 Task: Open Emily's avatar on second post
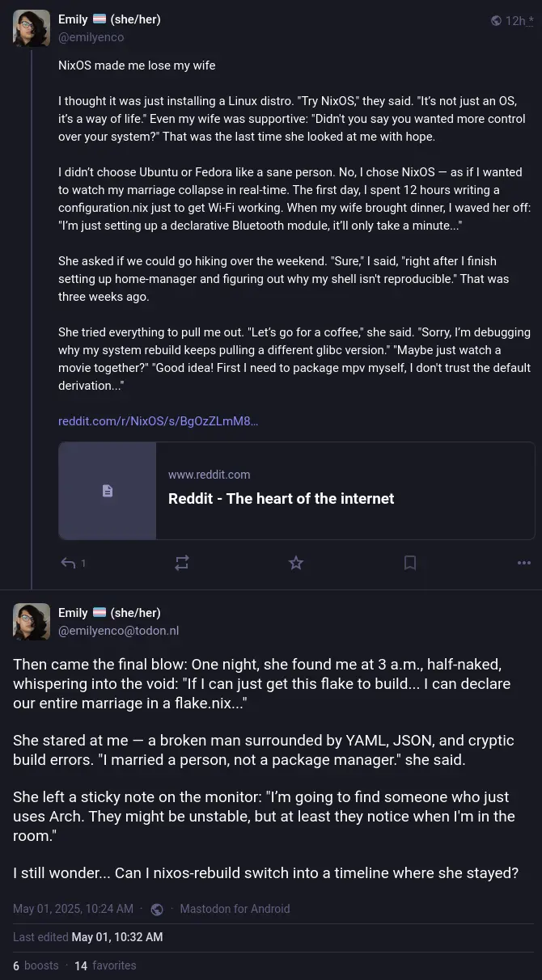(32, 622)
